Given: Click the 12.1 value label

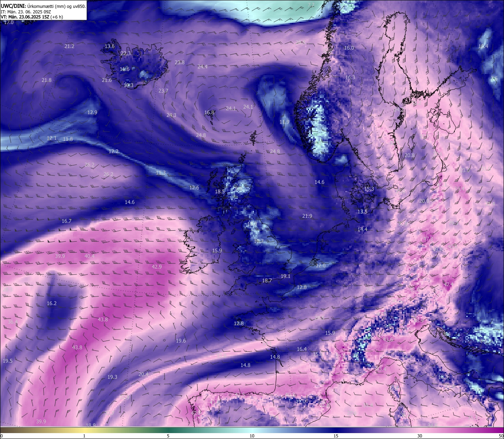Looking at the screenshot, I should [52, 138].
